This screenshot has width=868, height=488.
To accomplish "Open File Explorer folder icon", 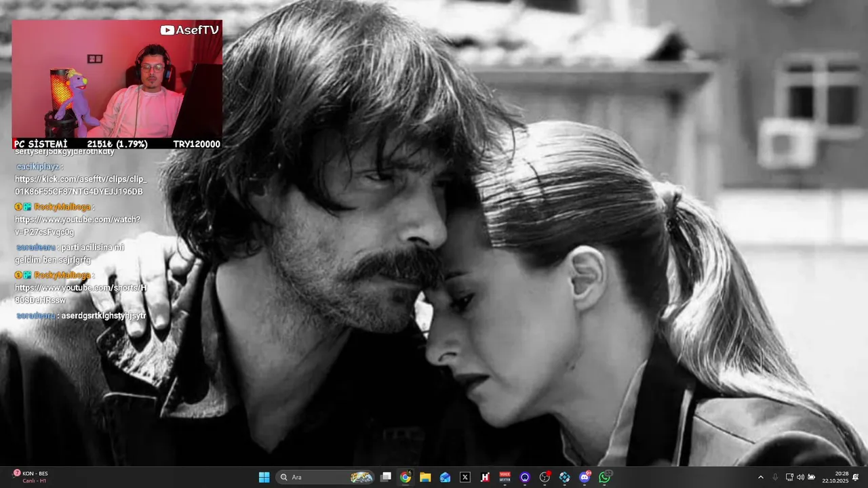I will [x=425, y=477].
